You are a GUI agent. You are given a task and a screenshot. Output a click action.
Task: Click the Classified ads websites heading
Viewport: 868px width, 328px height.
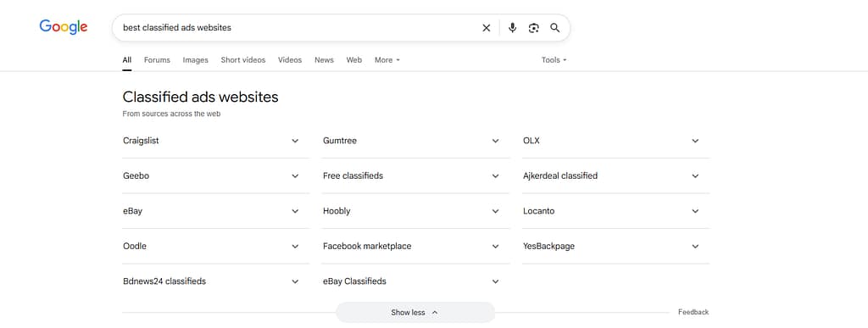point(200,97)
